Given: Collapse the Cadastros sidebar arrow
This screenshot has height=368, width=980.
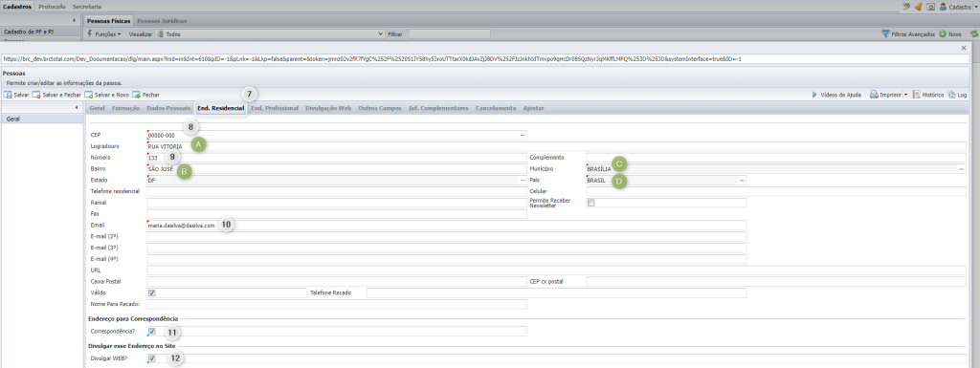Looking at the screenshot, I should pos(74,21).
